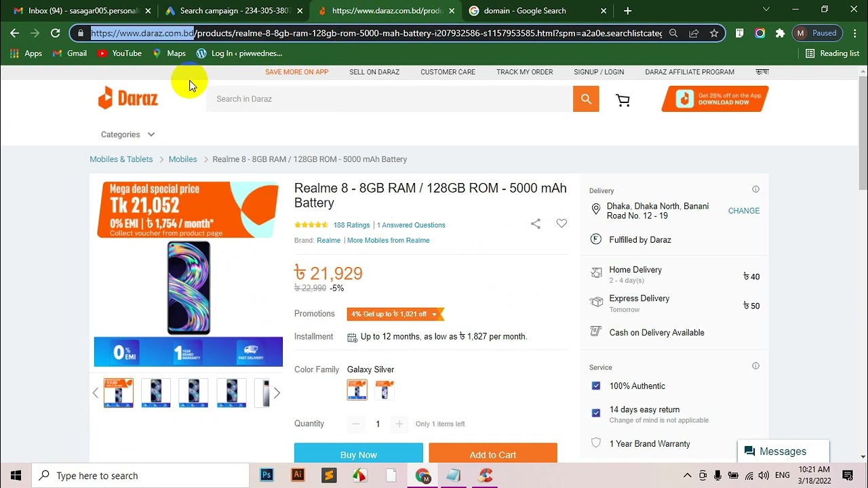Expand the promotion voucher dropdown arrow

(x=434, y=314)
